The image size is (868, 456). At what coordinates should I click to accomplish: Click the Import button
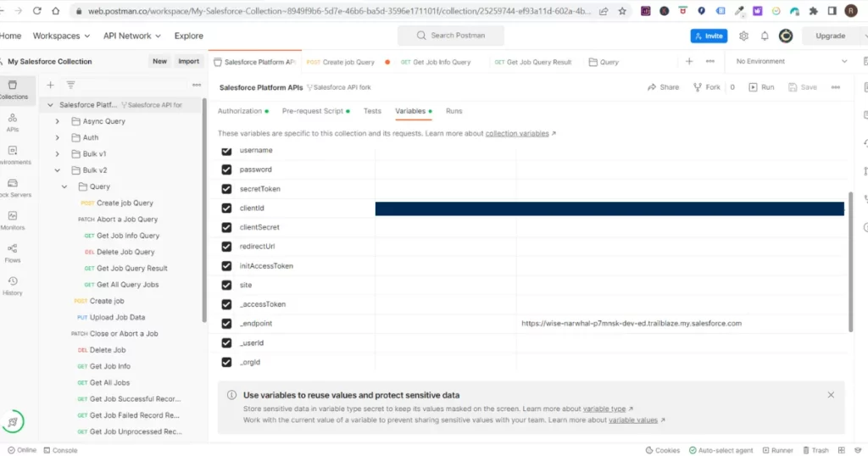(x=188, y=61)
